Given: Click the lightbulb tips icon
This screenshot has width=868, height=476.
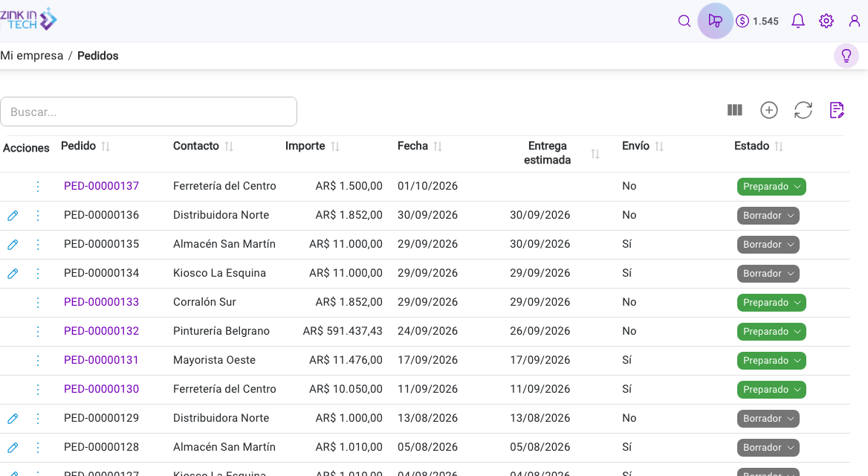Looking at the screenshot, I should 846,56.
